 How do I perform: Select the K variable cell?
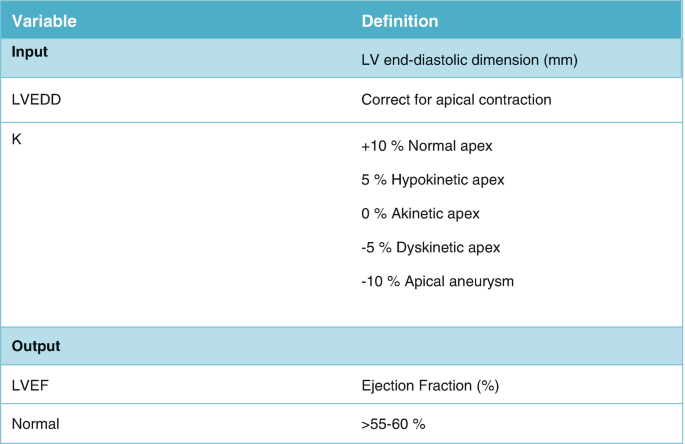click(x=17, y=139)
